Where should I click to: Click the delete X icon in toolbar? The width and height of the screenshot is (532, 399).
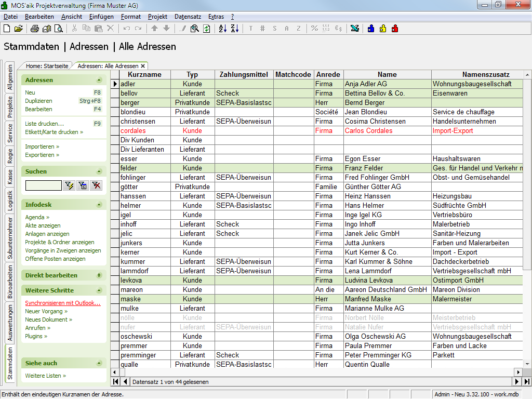(111, 29)
